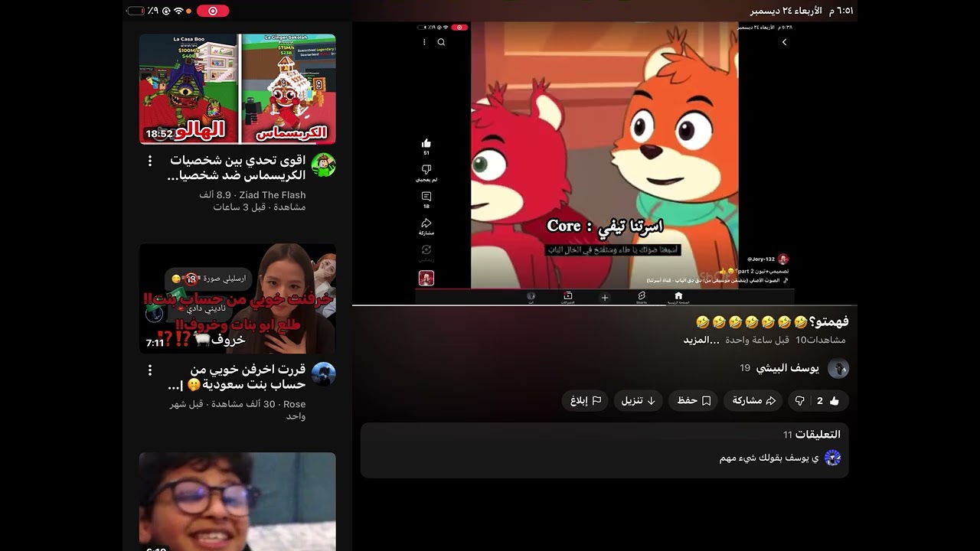The height and width of the screenshot is (551, 980).
Task: Tap the red screen recording indicator
Action: pos(213,11)
